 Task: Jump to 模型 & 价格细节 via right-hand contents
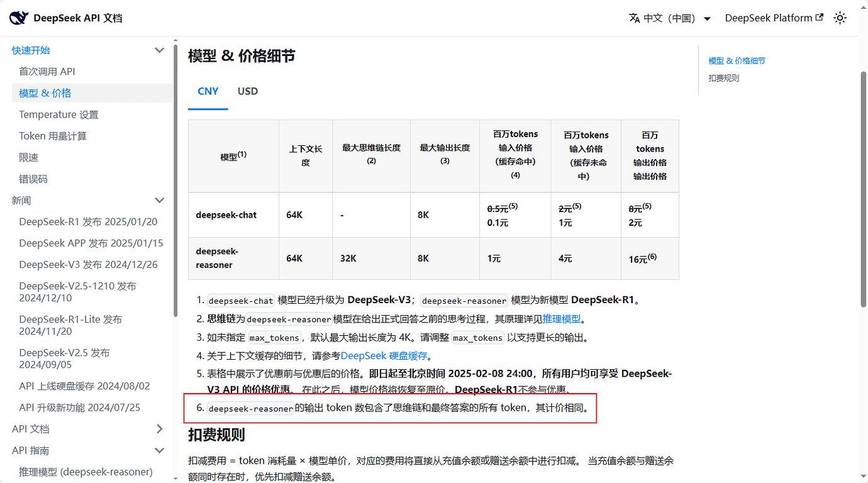point(737,61)
